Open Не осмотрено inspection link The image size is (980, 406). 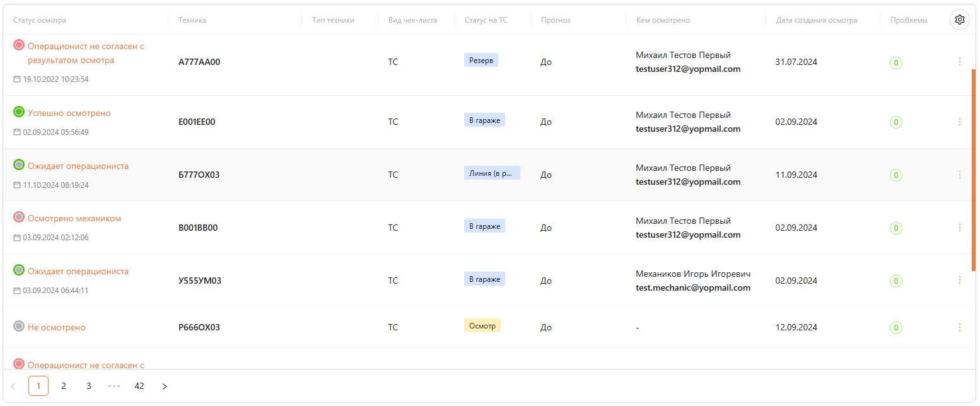coord(57,328)
